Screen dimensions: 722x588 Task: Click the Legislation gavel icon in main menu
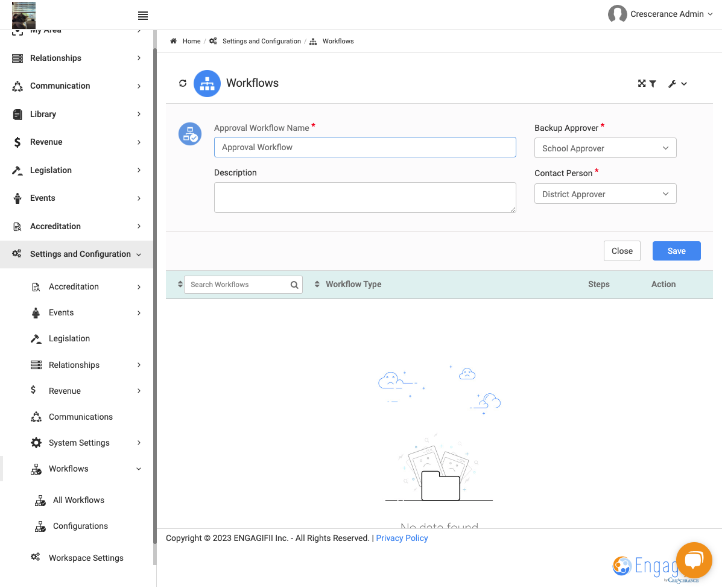(17, 170)
